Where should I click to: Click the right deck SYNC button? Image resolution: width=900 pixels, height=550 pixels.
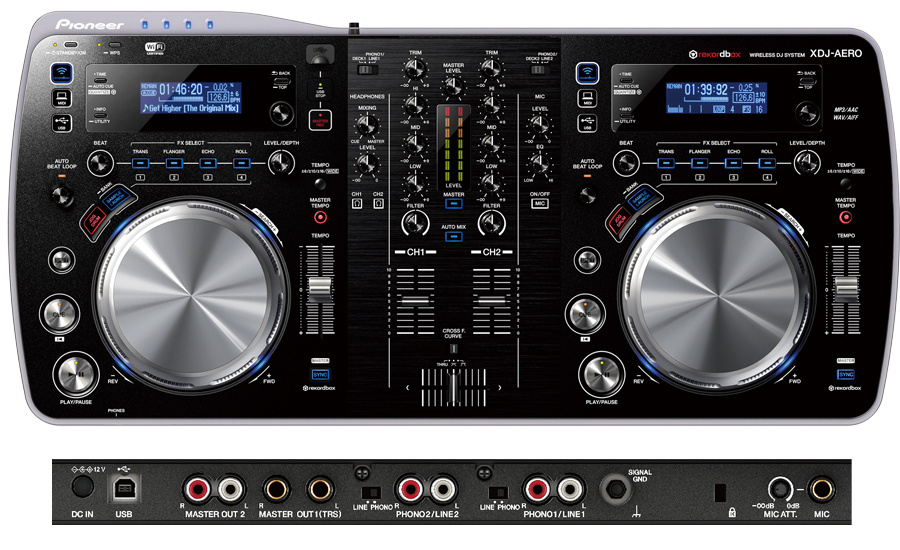[846, 375]
